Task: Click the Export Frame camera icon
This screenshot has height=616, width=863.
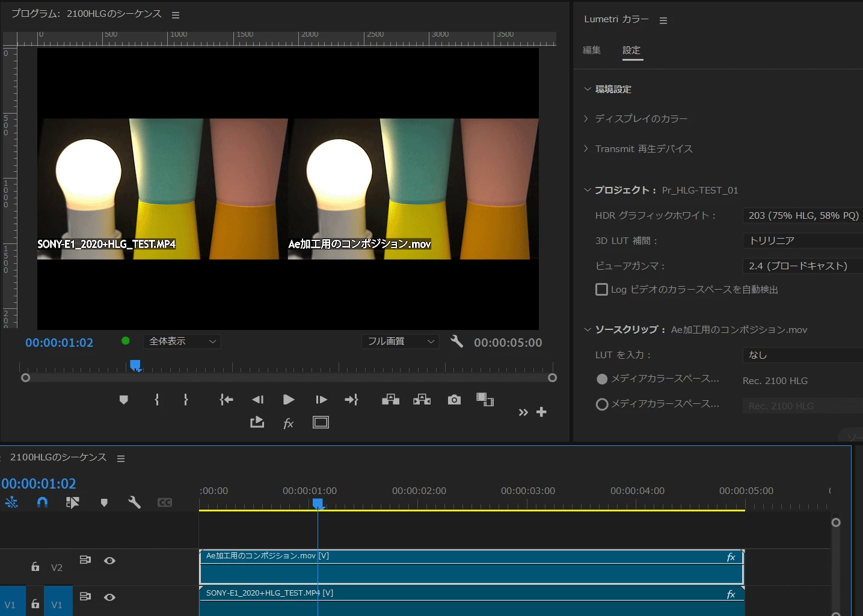Action: (454, 400)
